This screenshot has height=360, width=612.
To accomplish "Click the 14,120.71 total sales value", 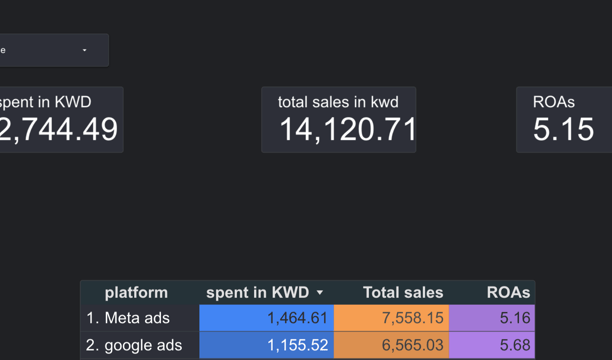I will coord(348,129).
